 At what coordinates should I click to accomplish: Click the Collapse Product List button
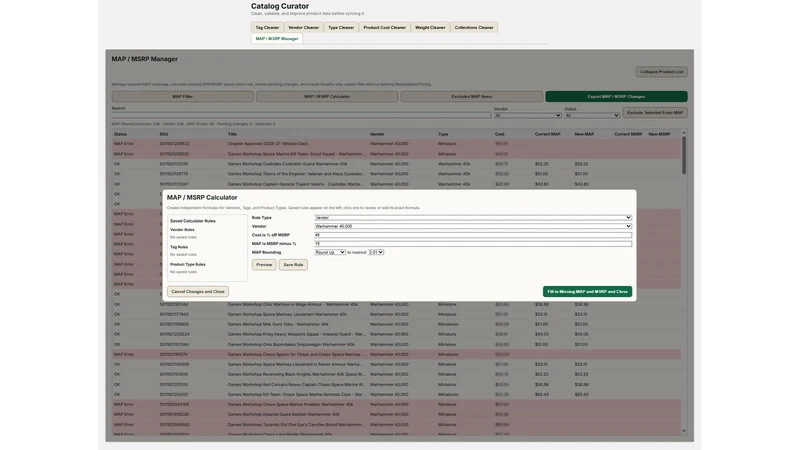coord(661,72)
